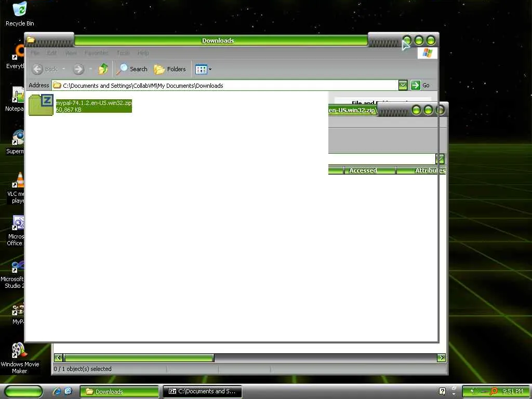Click the folder icon in the address bar
Viewport: 532px width, 399px height.
(x=57, y=85)
